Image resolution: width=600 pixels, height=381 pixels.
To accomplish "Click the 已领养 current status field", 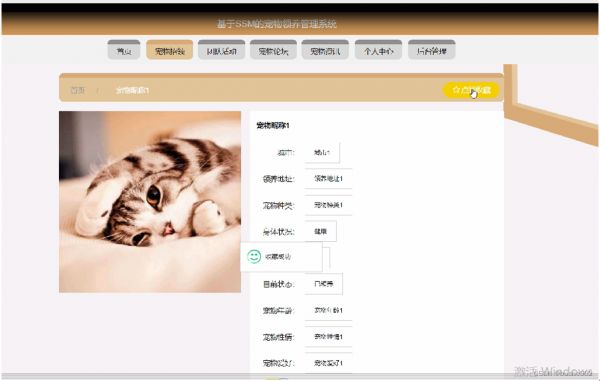I will tap(324, 284).
